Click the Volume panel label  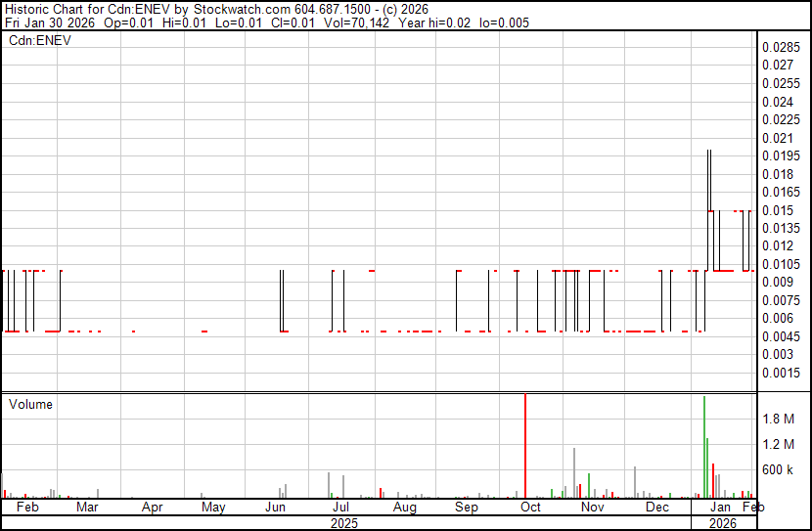(30, 404)
